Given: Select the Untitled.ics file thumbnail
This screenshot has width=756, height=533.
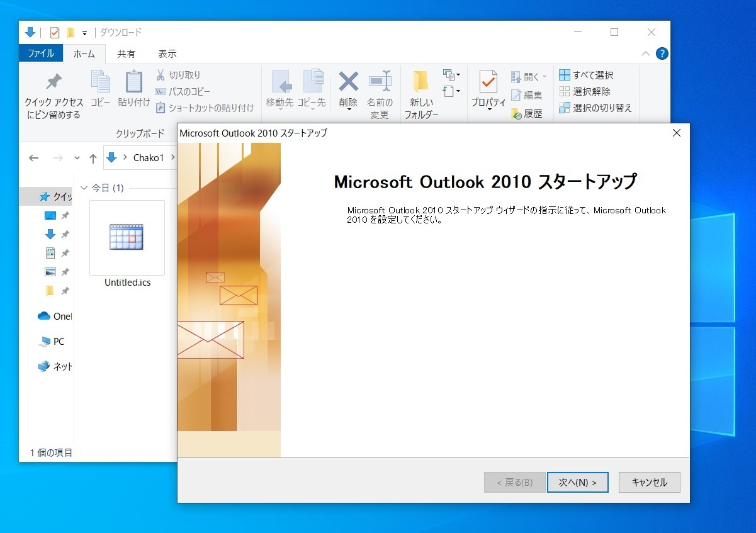Looking at the screenshot, I should [x=127, y=238].
